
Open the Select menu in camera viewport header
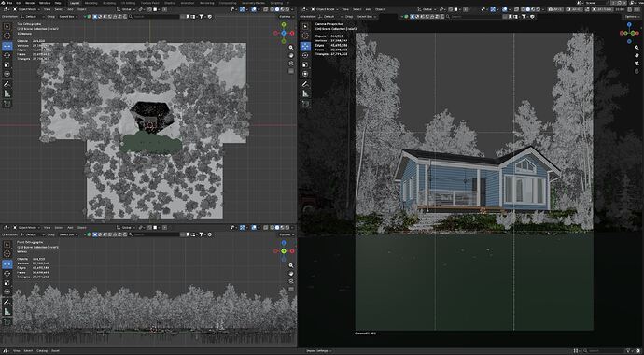coord(357,9)
